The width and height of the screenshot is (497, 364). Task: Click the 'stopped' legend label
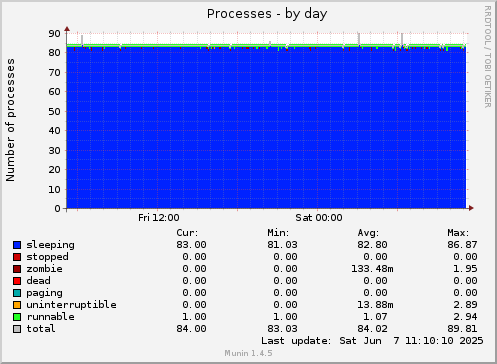pyautogui.click(x=47, y=257)
